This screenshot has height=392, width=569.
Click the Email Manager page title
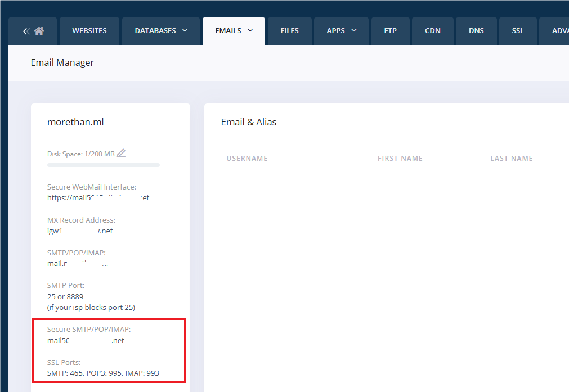click(62, 62)
